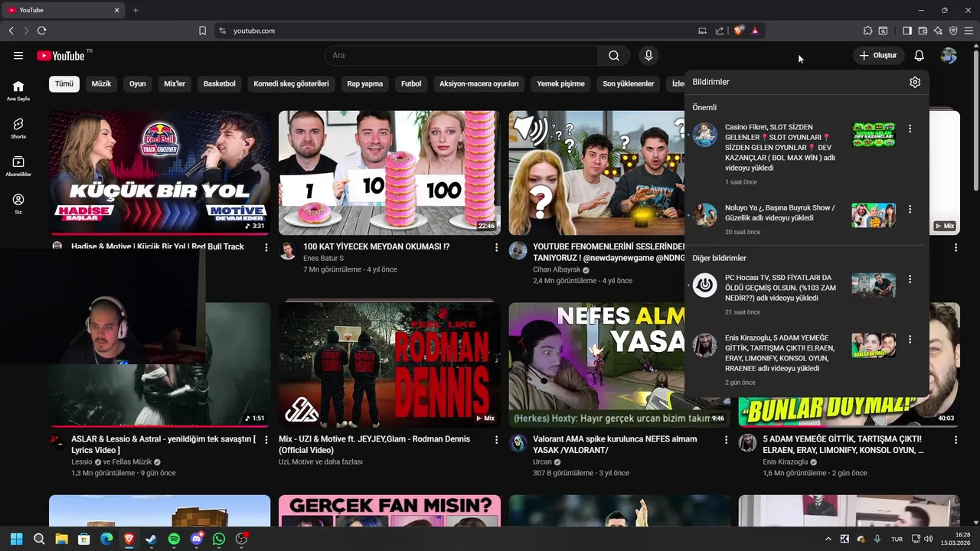980x551 pixels.
Task: Open the Siz section in the sidebar
Action: (x=18, y=204)
